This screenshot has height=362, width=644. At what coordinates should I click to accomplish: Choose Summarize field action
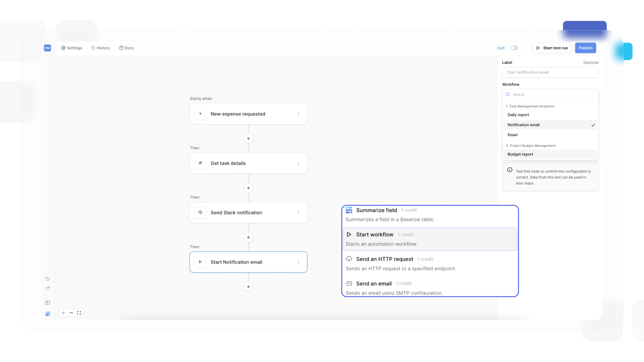click(430, 215)
